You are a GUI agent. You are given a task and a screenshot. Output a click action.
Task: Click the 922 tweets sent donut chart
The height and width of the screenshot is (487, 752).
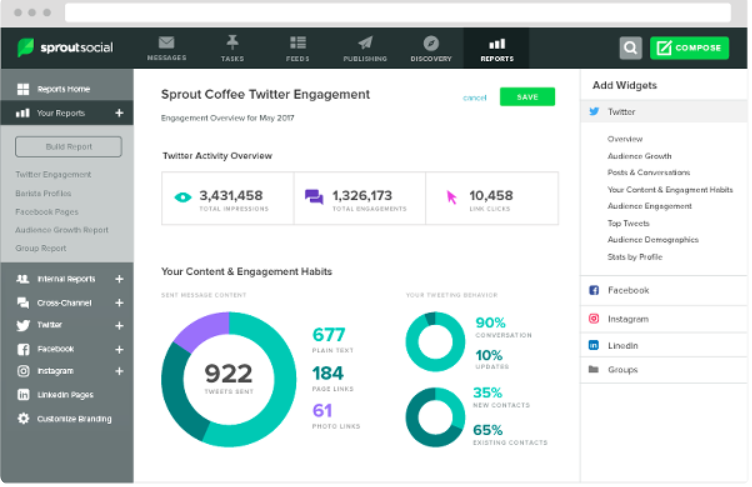click(229, 380)
